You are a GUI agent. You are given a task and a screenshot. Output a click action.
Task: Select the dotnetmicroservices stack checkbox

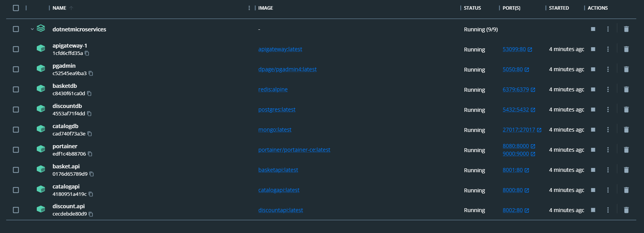click(x=16, y=29)
